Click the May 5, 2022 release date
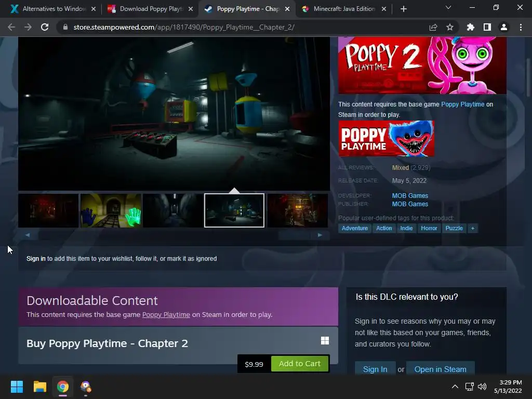Image resolution: width=532 pixels, height=399 pixels. pyautogui.click(x=409, y=181)
